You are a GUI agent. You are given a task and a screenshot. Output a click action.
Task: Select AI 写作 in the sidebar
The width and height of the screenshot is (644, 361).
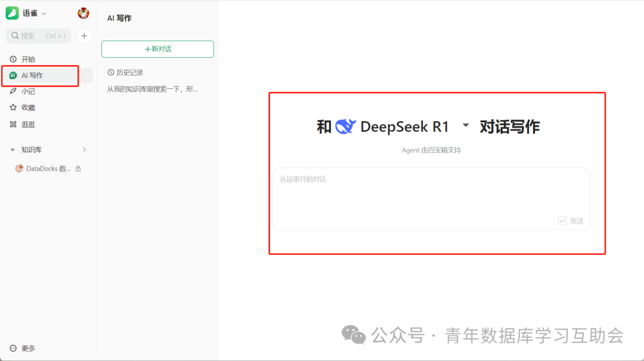click(x=47, y=75)
